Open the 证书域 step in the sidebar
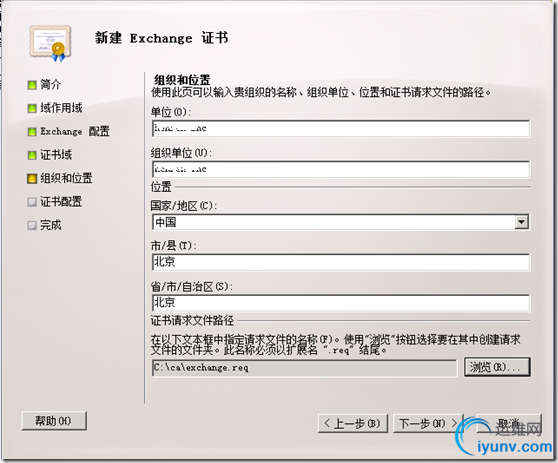The height and width of the screenshot is (463, 558). coord(56,155)
